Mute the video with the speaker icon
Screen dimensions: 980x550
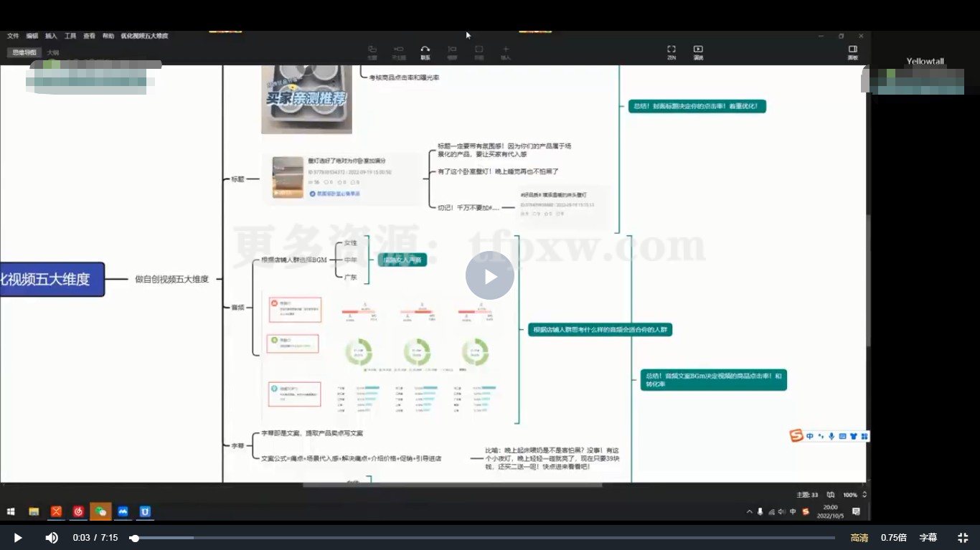click(x=52, y=538)
